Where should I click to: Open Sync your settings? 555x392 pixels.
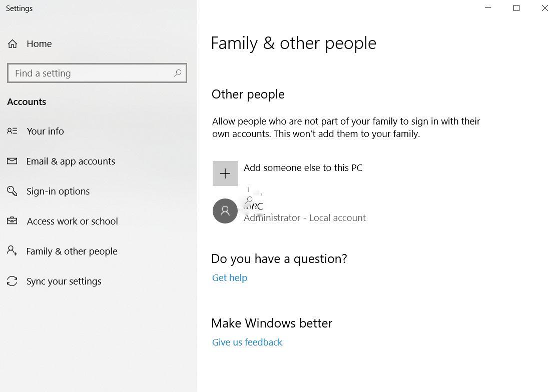(x=64, y=281)
